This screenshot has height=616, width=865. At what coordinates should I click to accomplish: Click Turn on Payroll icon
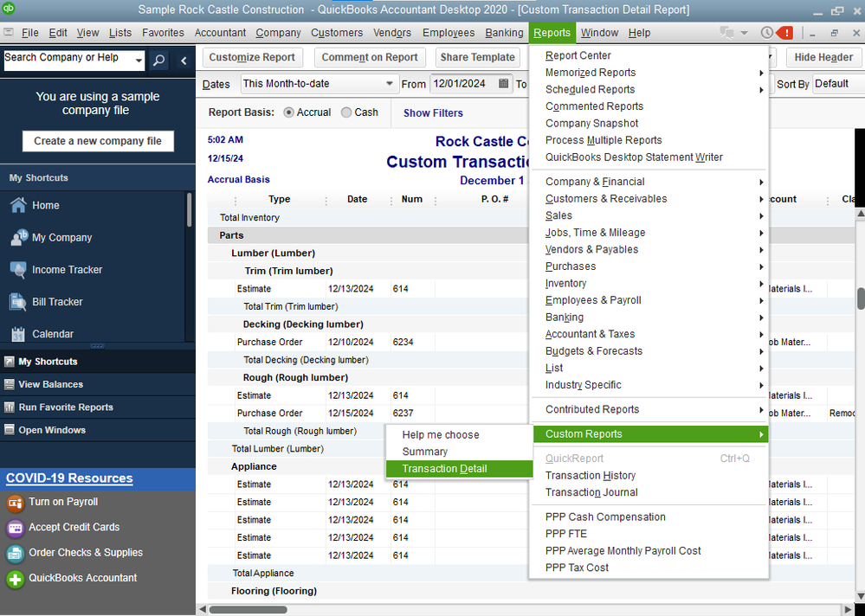click(x=16, y=502)
